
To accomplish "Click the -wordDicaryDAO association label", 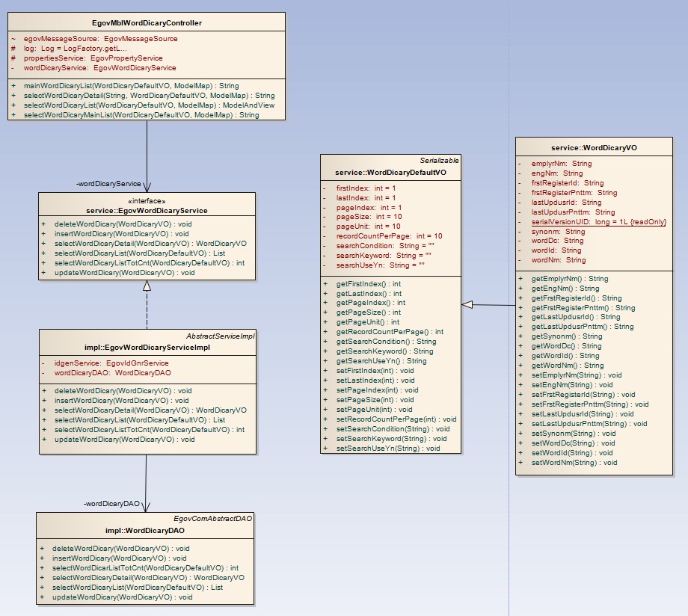I will click(x=111, y=504).
